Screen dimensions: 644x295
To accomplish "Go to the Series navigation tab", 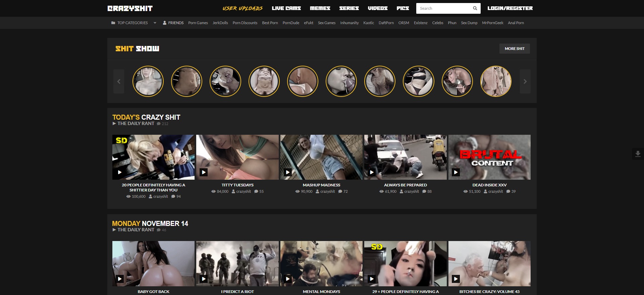I will (x=349, y=8).
